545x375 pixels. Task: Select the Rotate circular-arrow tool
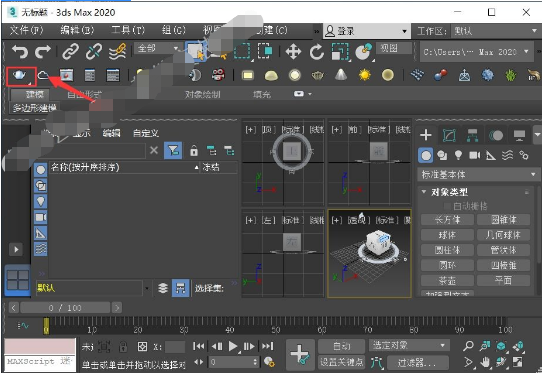(x=317, y=52)
